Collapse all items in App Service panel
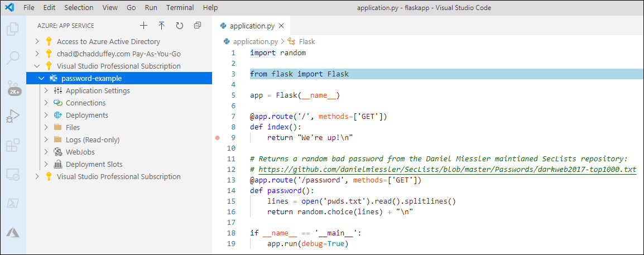This screenshot has width=644, height=255. [x=198, y=26]
